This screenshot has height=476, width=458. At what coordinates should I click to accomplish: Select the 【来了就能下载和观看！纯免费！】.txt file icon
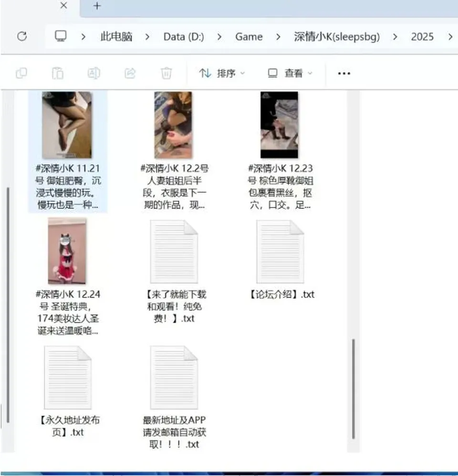click(x=174, y=251)
